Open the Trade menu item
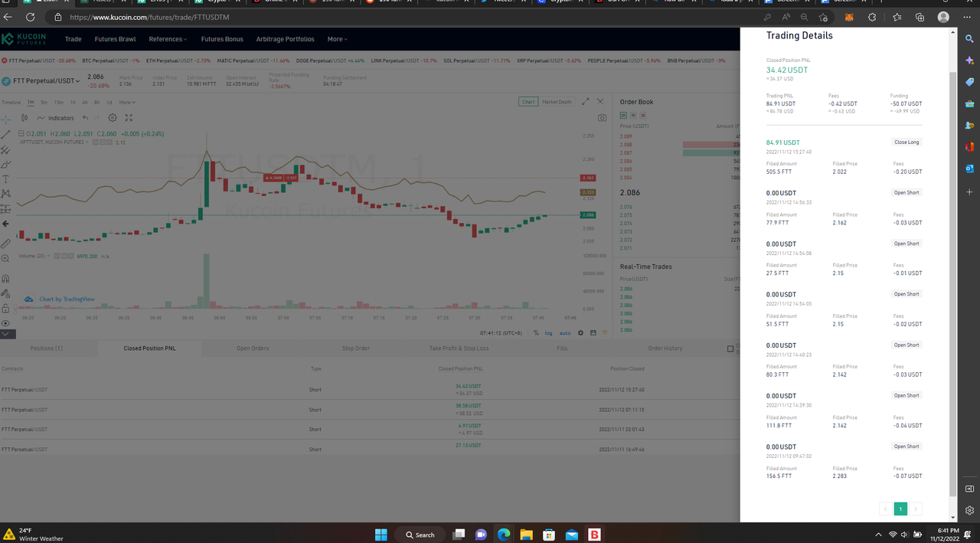The image size is (980, 543). pyautogui.click(x=73, y=39)
